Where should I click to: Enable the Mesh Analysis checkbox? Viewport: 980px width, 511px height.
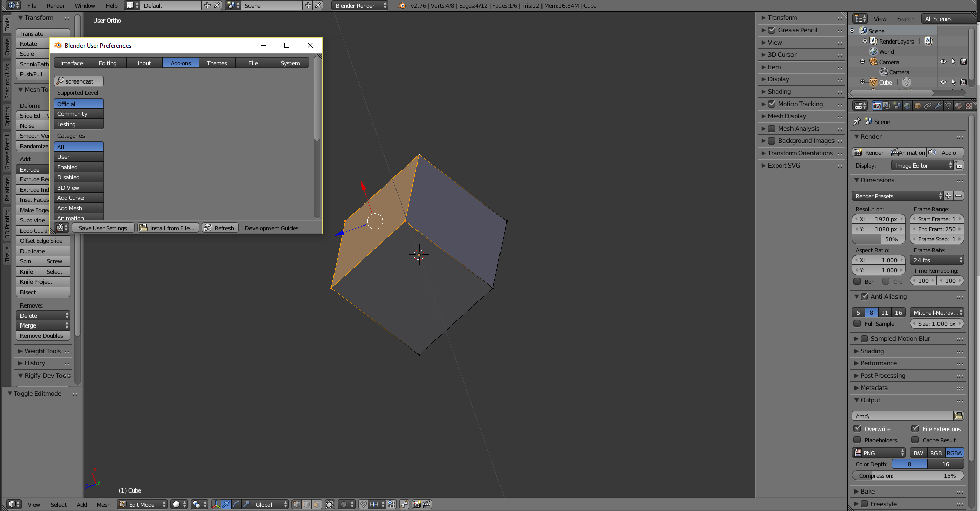pyautogui.click(x=772, y=128)
